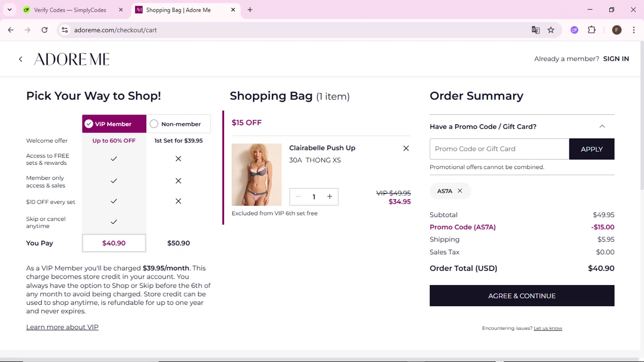Open the Chrome three-dot menu

coord(634,30)
